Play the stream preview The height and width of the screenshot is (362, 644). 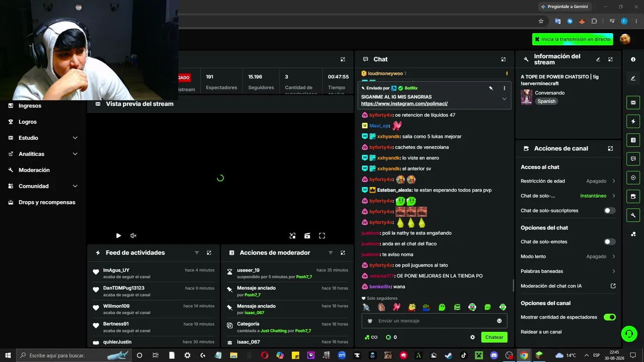[118, 235]
